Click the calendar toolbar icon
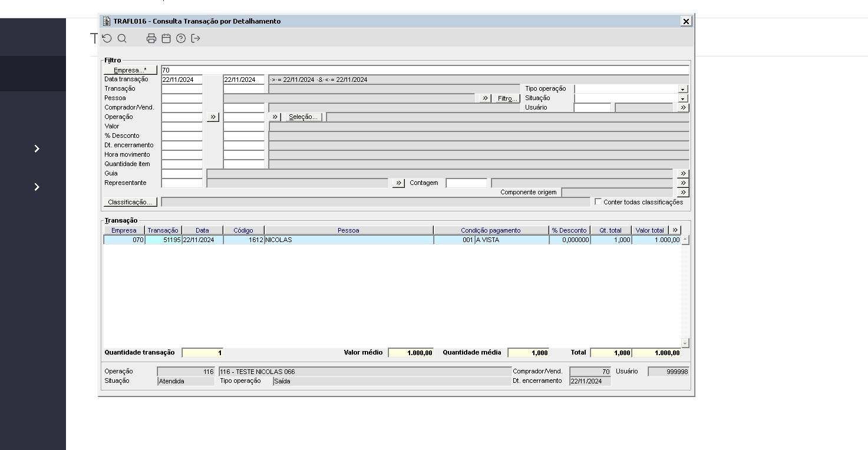 coord(166,38)
